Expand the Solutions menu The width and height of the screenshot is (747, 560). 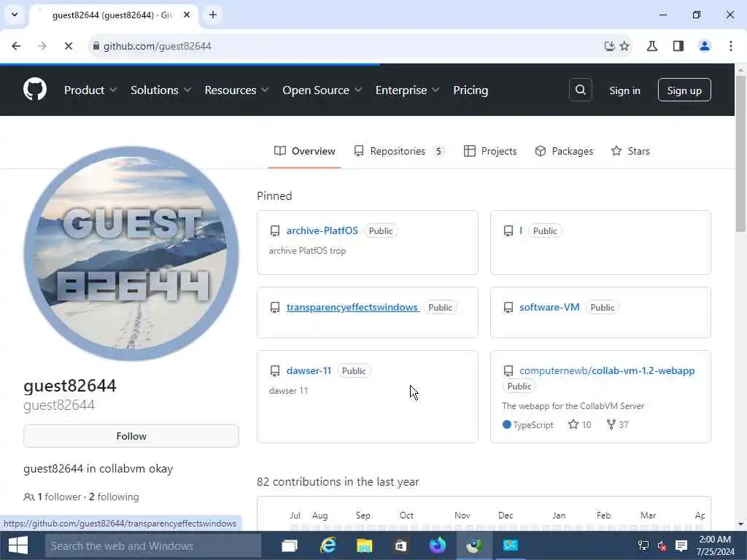point(160,90)
